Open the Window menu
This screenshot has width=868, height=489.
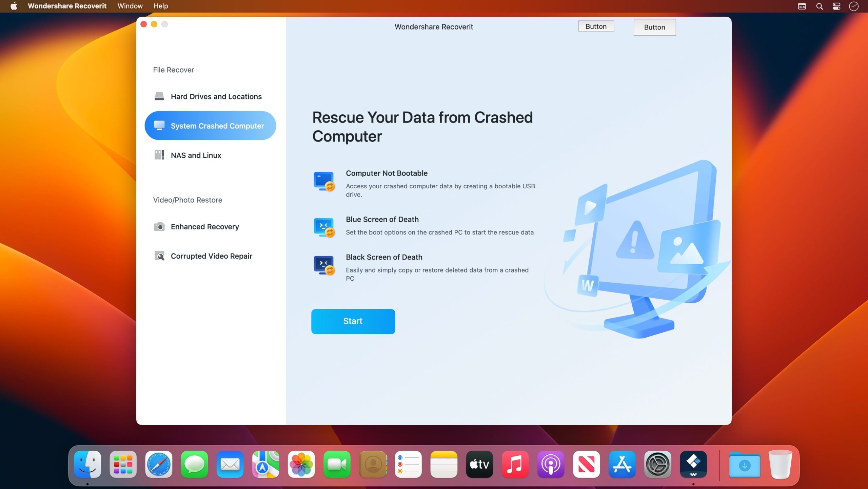click(130, 6)
